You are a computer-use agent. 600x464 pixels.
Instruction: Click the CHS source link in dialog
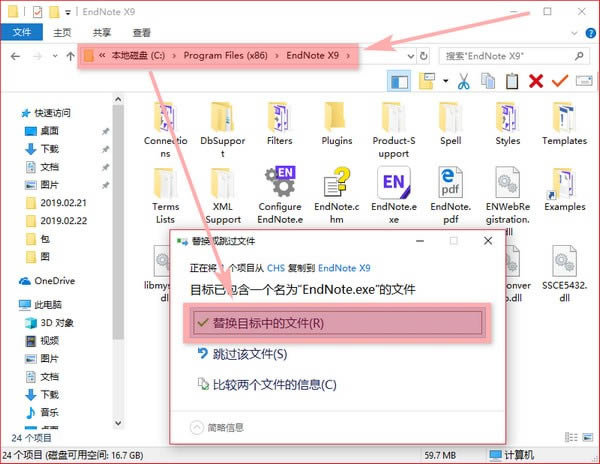pos(276,268)
